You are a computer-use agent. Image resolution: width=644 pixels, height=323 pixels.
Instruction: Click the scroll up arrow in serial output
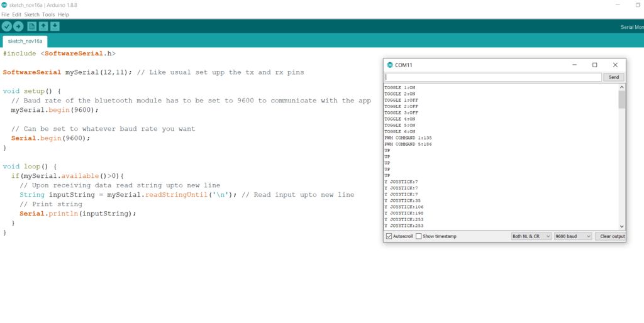[x=622, y=87]
